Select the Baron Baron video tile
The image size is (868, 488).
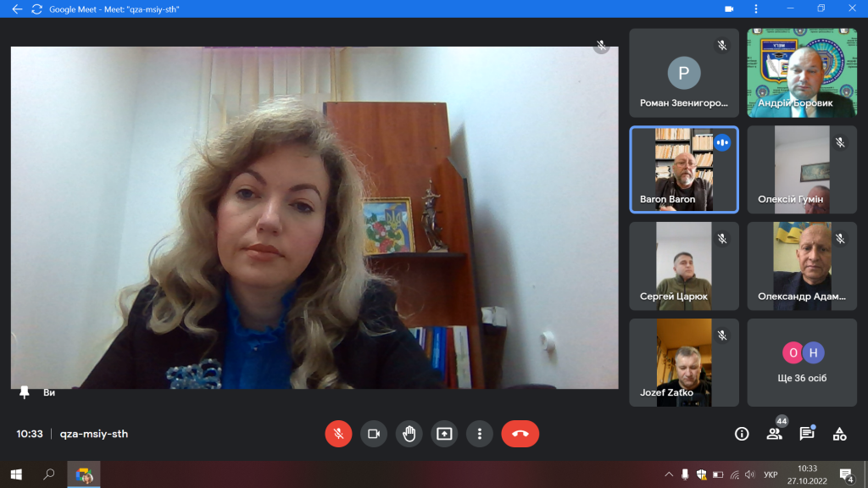684,169
